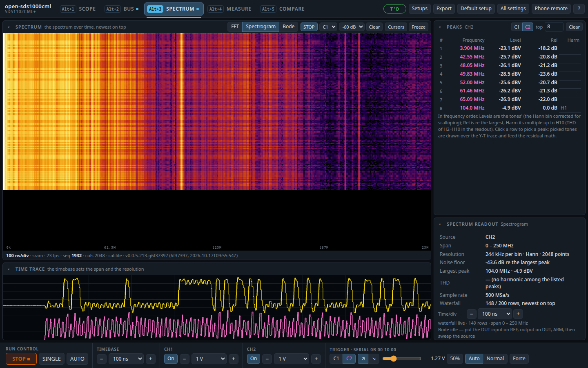Increase CH1 volts per division
The height and width of the screenshot is (368, 588).
[234, 359]
